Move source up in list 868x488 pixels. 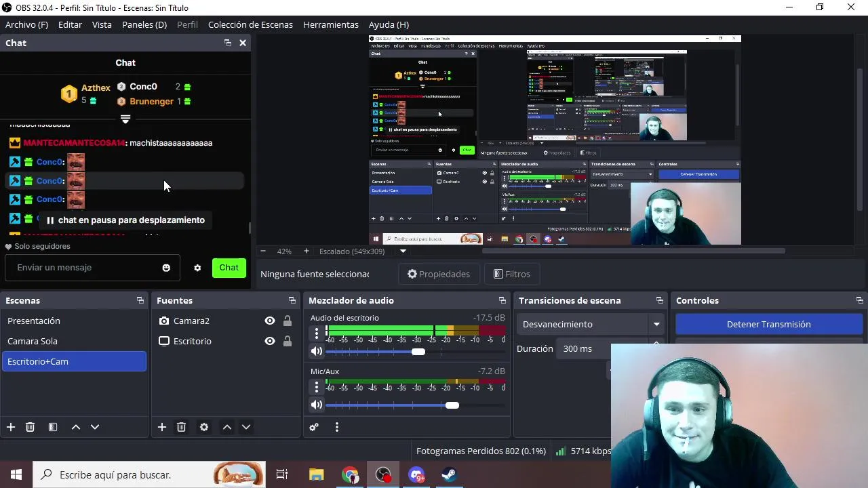tap(227, 427)
